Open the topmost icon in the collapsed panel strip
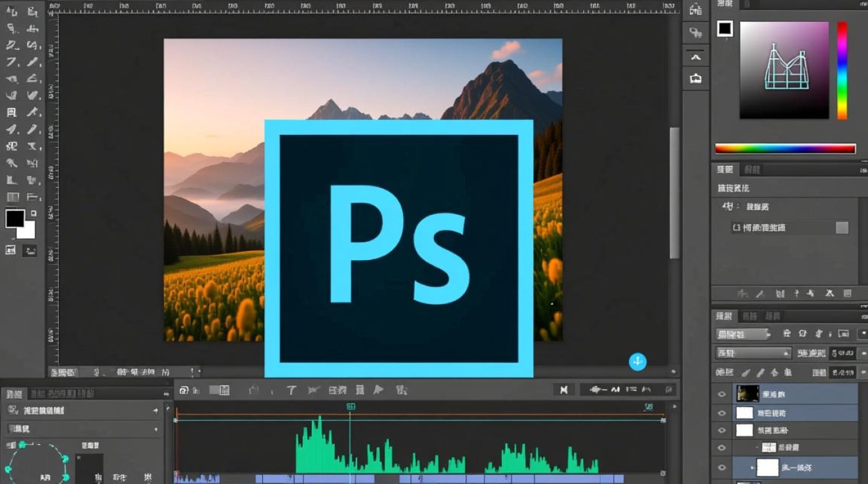This screenshot has height=484, width=868. coord(696,10)
